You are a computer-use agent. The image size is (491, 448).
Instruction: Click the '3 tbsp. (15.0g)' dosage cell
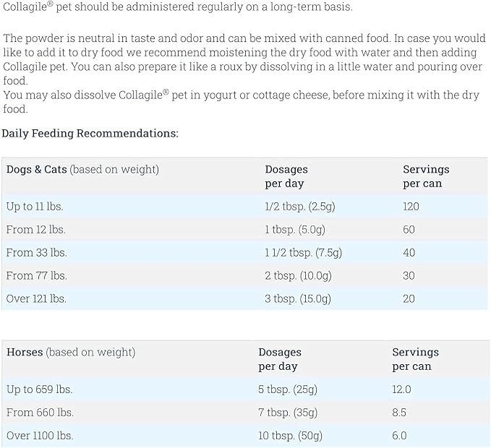tap(298, 299)
